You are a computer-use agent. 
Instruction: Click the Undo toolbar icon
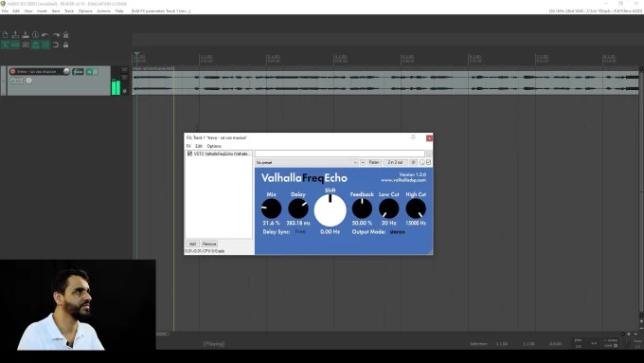(x=45, y=35)
